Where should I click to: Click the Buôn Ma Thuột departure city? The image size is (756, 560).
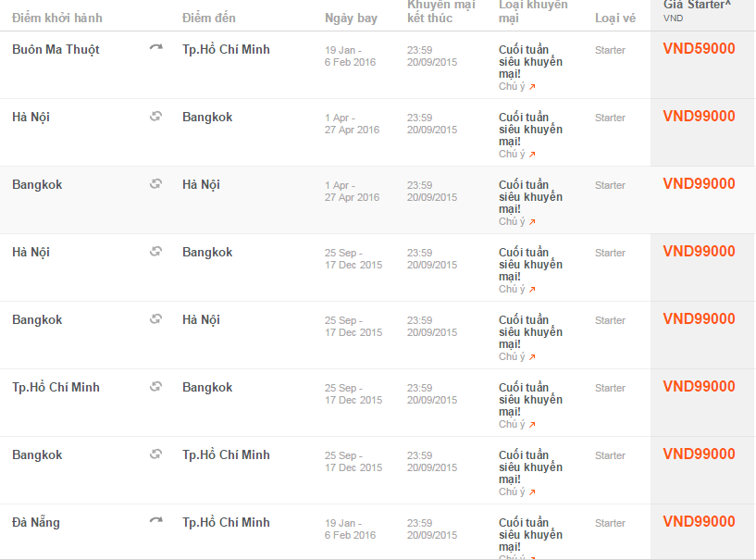click(56, 49)
